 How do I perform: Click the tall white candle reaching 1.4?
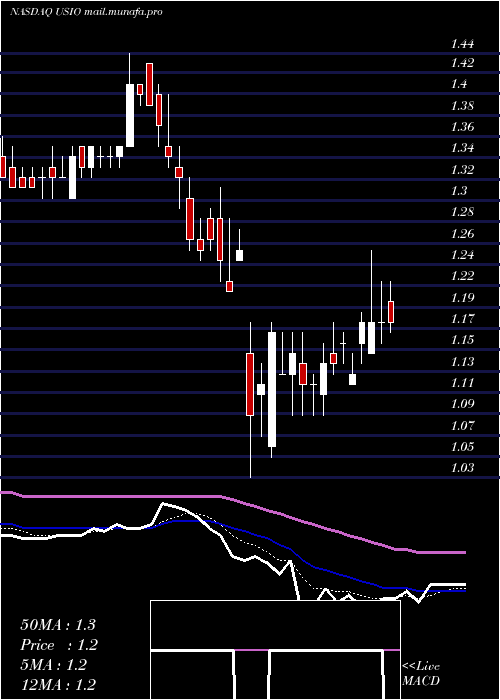click(130, 115)
